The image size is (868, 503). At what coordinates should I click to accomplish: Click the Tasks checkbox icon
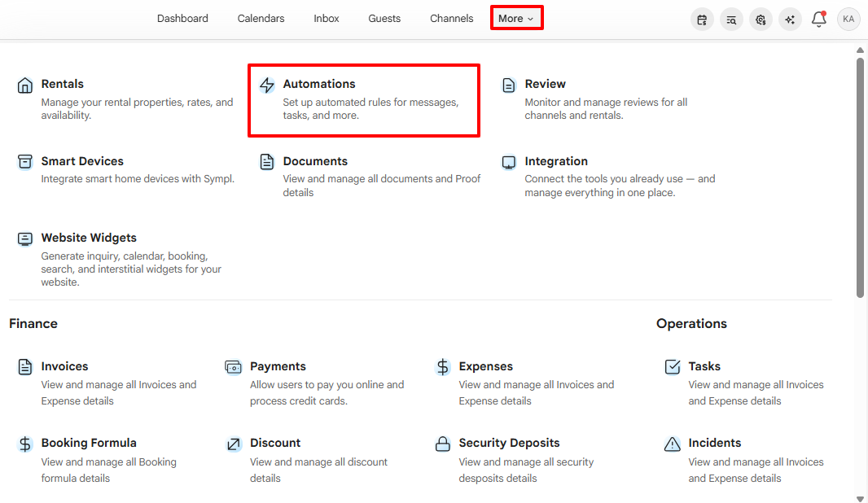click(673, 366)
